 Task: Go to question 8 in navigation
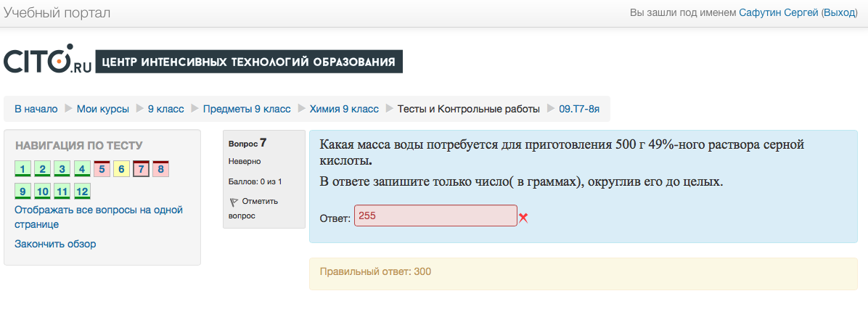pos(161,169)
